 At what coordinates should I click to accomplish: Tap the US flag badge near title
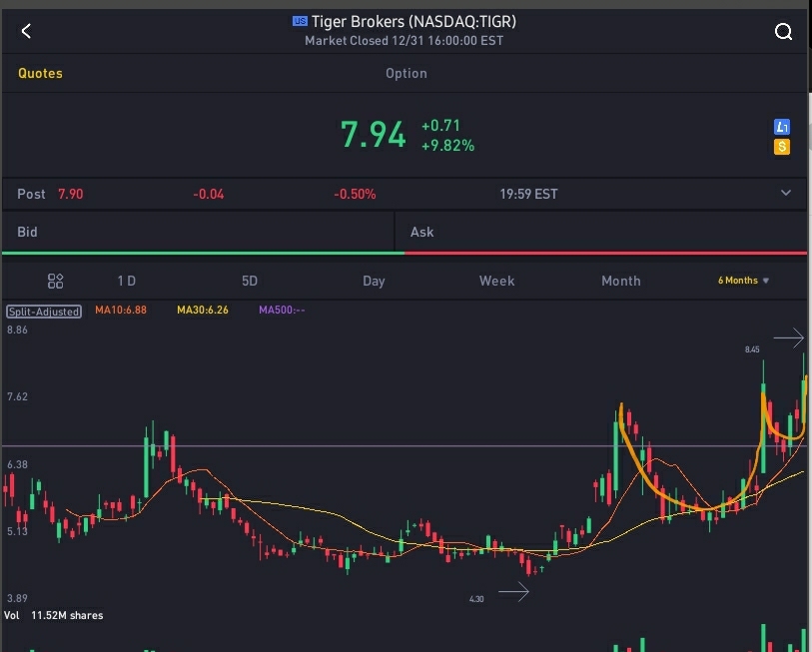pyautogui.click(x=300, y=21)
